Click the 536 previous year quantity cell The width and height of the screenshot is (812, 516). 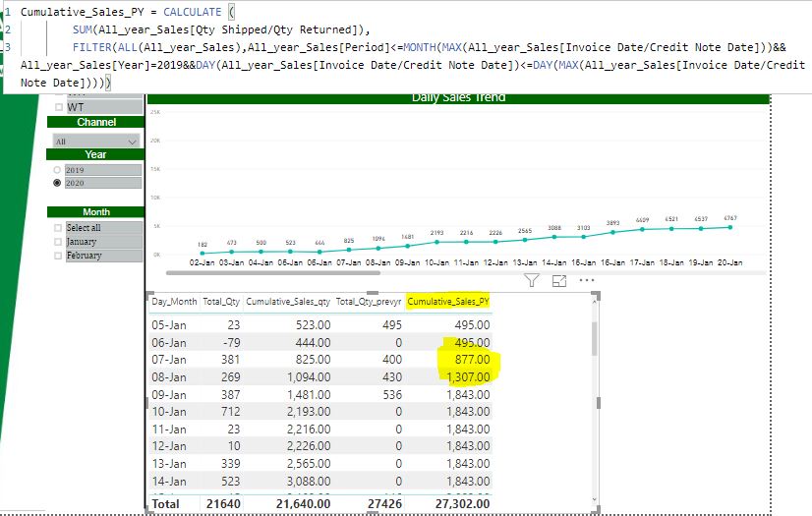click(x=392, y=394)
